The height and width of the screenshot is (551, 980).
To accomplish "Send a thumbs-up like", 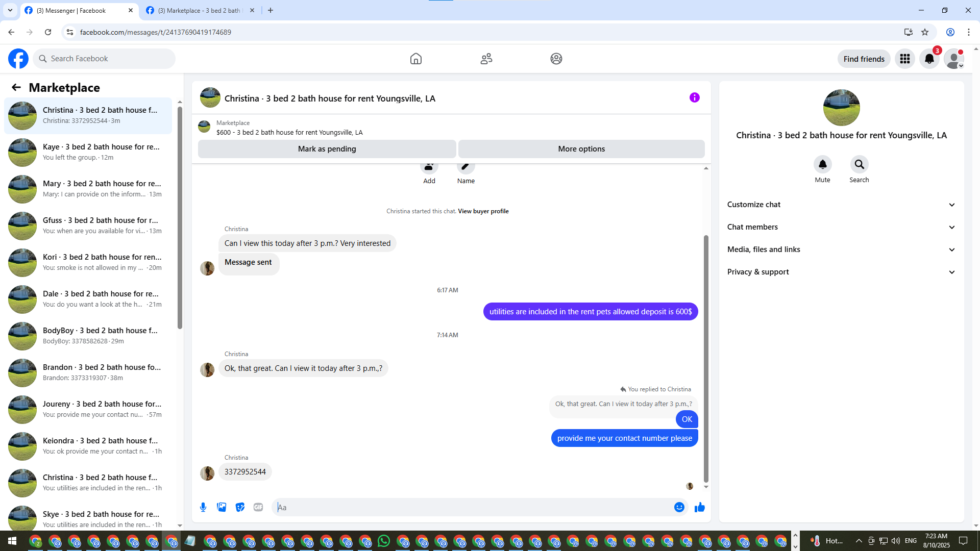I will (700, 507).
